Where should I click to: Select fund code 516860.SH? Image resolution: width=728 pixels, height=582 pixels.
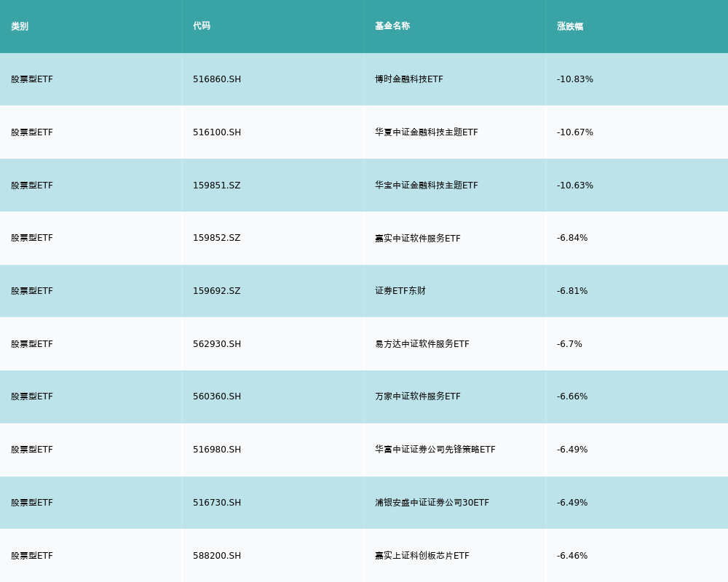tap(217, 79)
